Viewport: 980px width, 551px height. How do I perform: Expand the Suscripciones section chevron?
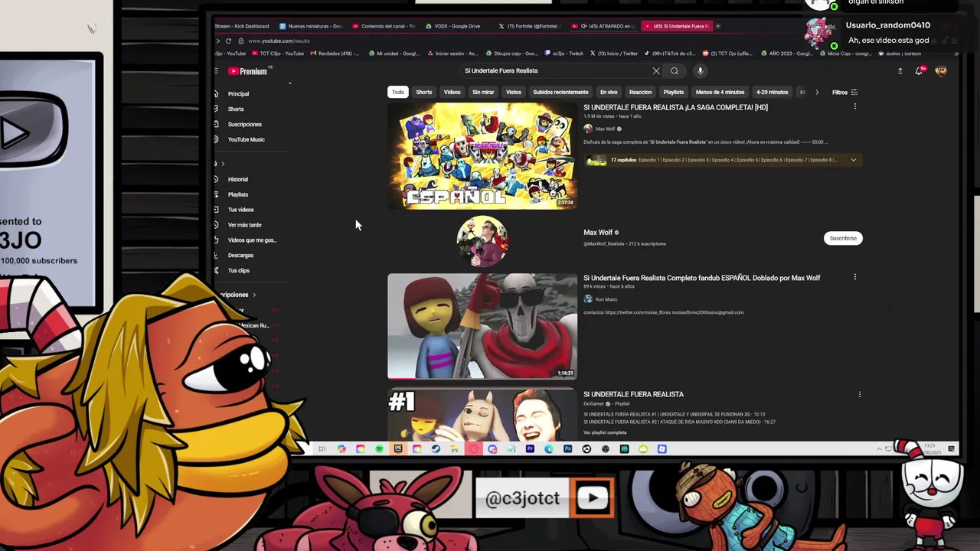pyautogui.click(x=254, y=295)
